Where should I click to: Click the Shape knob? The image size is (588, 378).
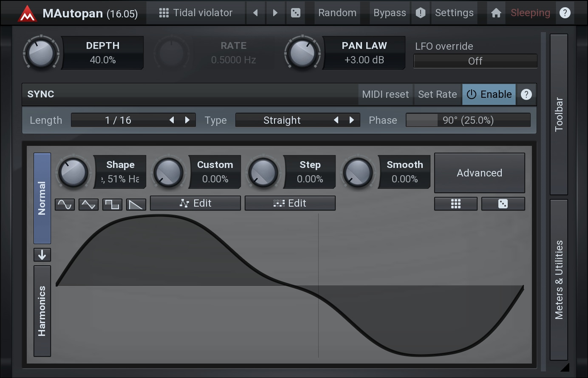click(73, 172)
